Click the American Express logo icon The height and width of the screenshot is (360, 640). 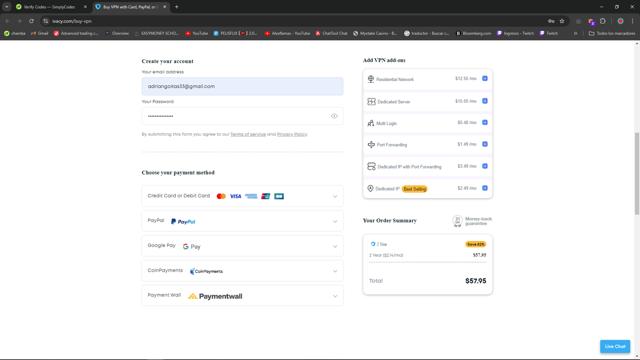[x=251, y=196]
